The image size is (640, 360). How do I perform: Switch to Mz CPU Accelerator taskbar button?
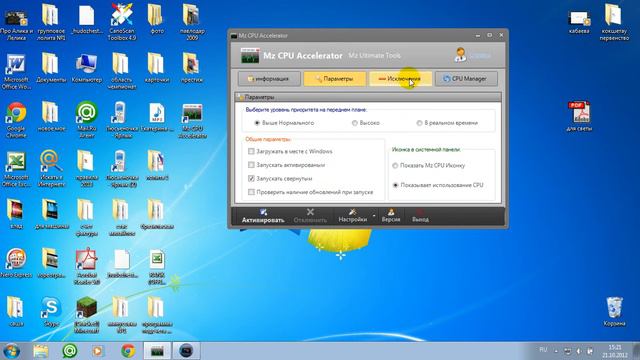coord(157,351)
